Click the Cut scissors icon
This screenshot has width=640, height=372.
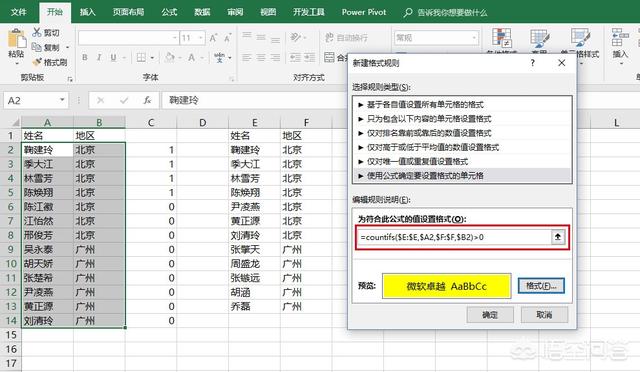click(37, 32)
